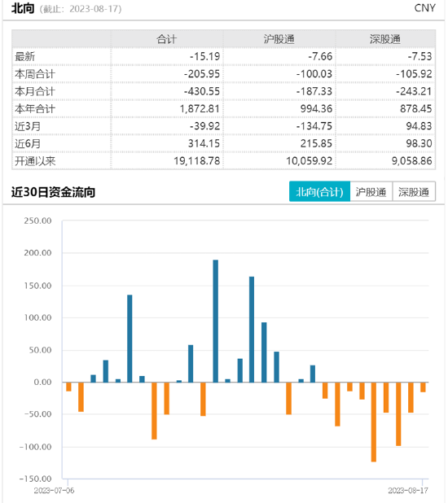Click the 合计 column header
This screenshot has width=448, height=503.
[x=166, y=39]
